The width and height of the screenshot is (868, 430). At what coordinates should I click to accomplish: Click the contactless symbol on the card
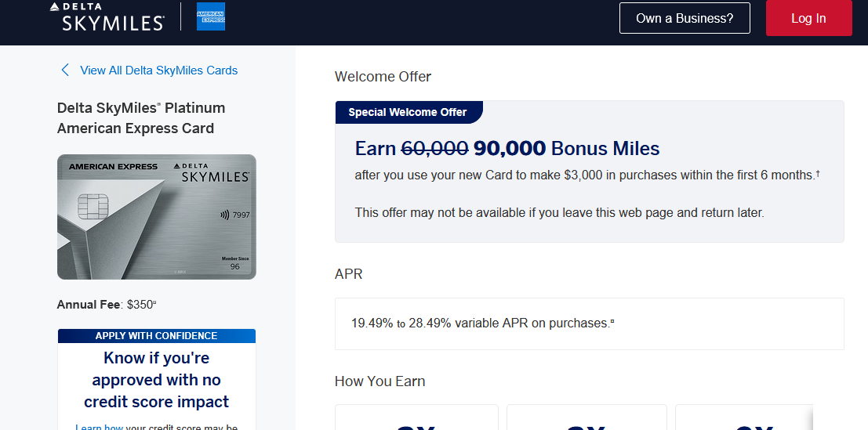pos(226,214)
